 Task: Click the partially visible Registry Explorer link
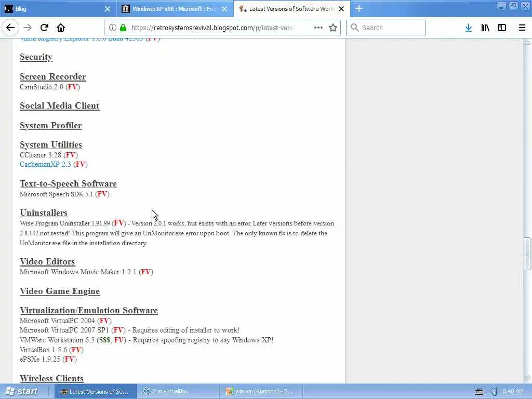coord(82,39)
